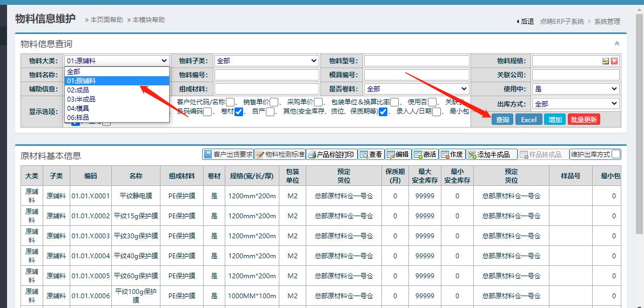Click the red clear icon in 物料规格

(614, 61)
